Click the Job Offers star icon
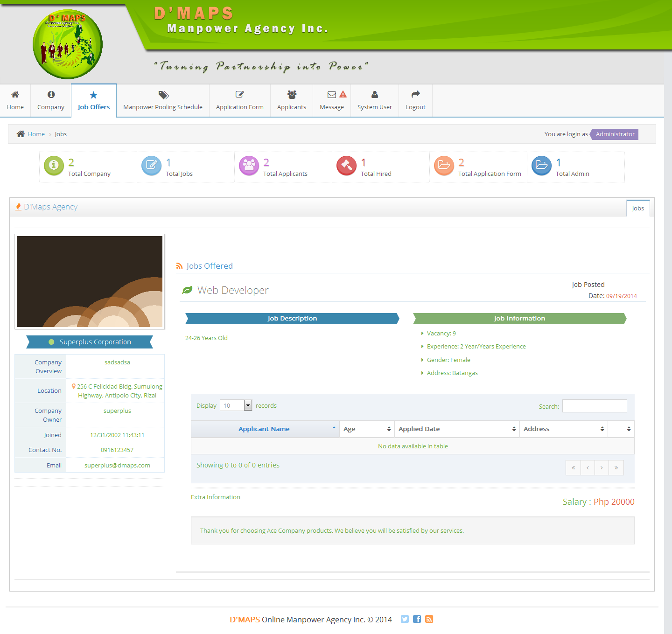Viewport: 672px width, 634px height. click(x=93, y=95)
